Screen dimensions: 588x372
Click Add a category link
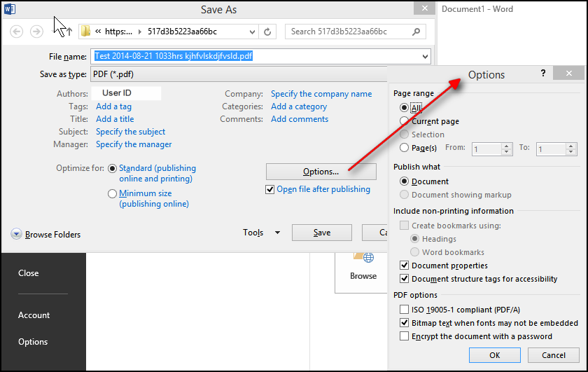(299, 106)
